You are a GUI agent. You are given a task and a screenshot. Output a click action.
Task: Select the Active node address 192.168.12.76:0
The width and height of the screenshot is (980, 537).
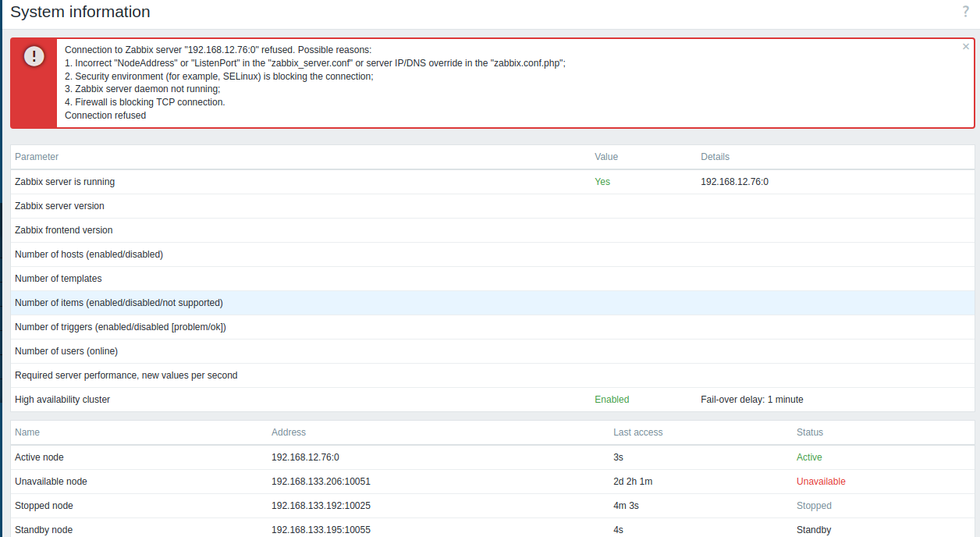pos(305,457)
